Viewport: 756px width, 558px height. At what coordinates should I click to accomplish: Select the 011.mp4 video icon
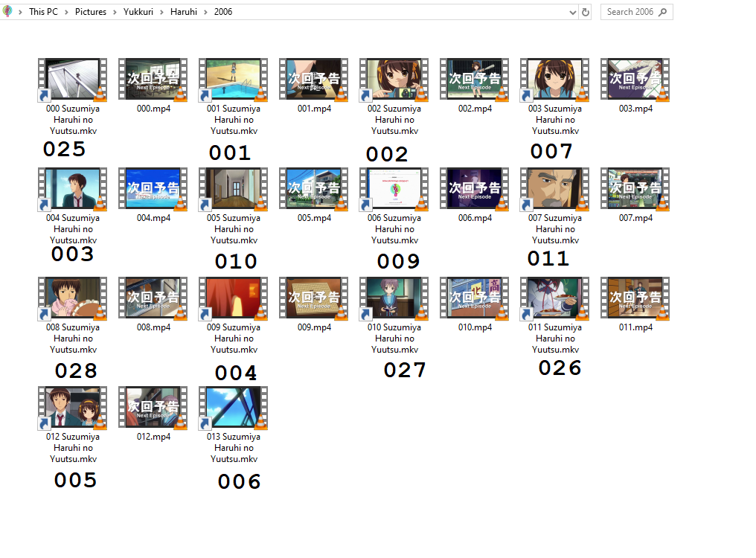coord(635,298)
